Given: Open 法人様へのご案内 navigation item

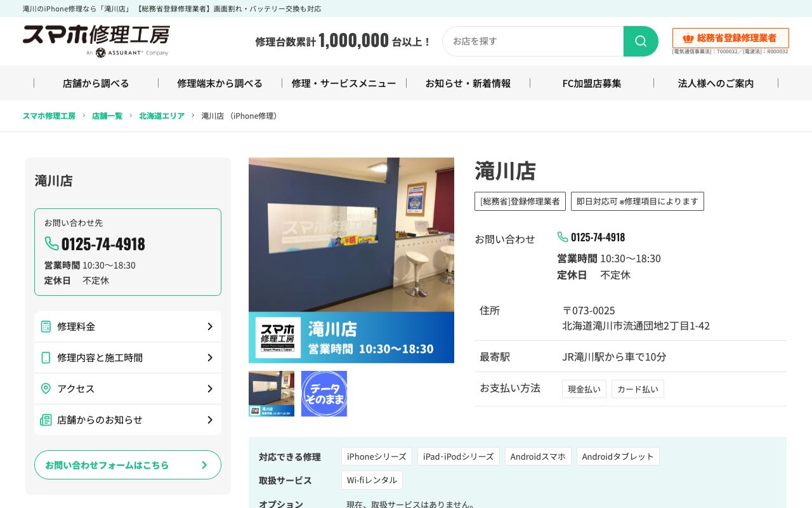Looking at the screenshot, I should [716, 83].
